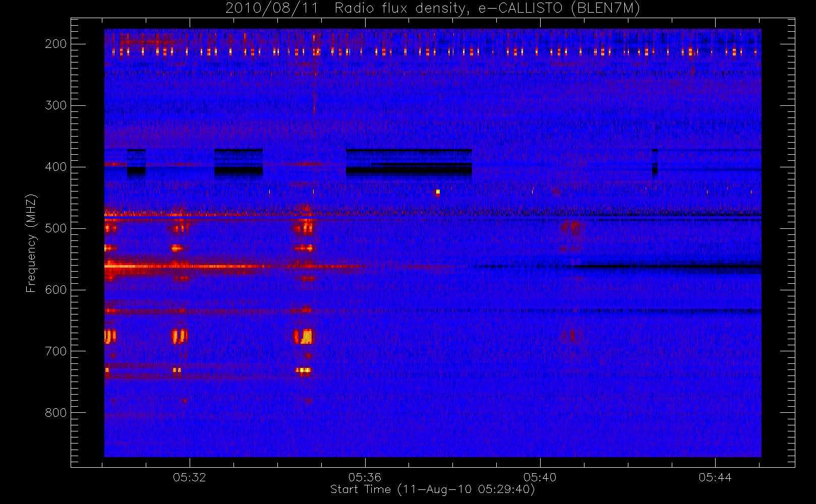Click the 600 frequency tick label

click(x=56, y=290)
